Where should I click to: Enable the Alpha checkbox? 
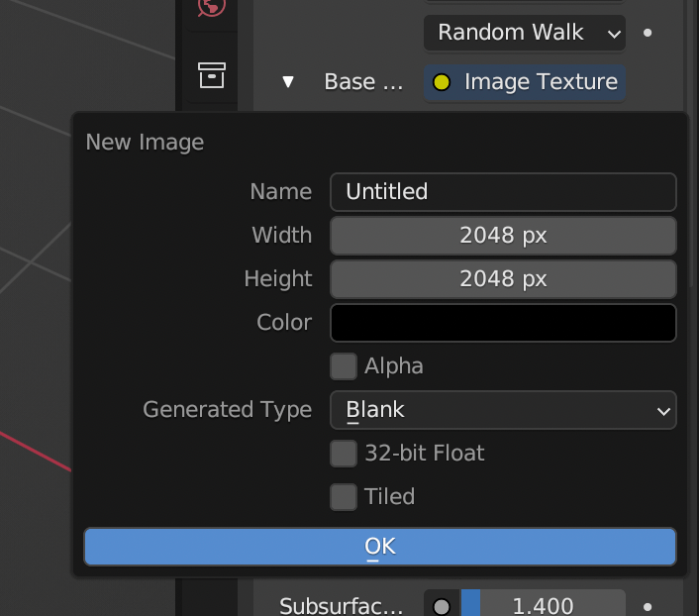(344, 366)
